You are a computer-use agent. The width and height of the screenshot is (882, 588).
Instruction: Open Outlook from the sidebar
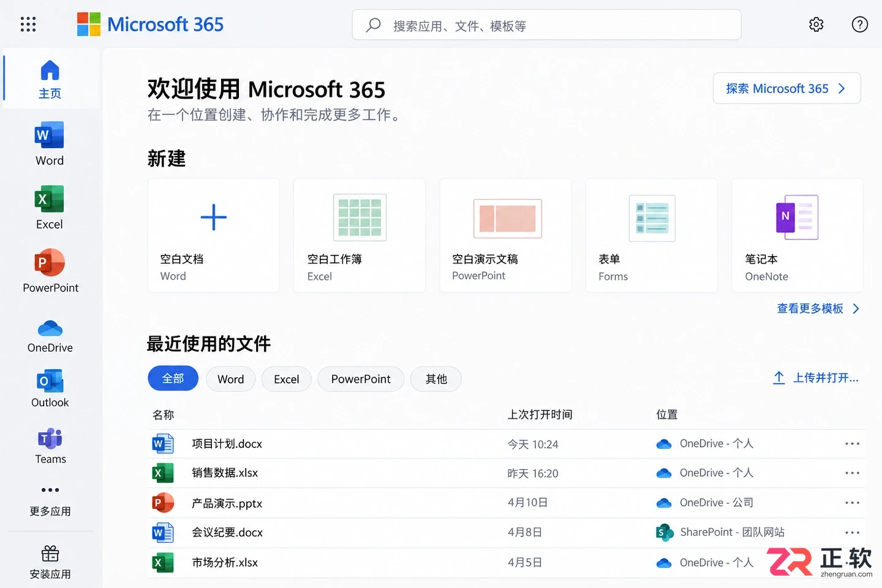tap(50, 389)
